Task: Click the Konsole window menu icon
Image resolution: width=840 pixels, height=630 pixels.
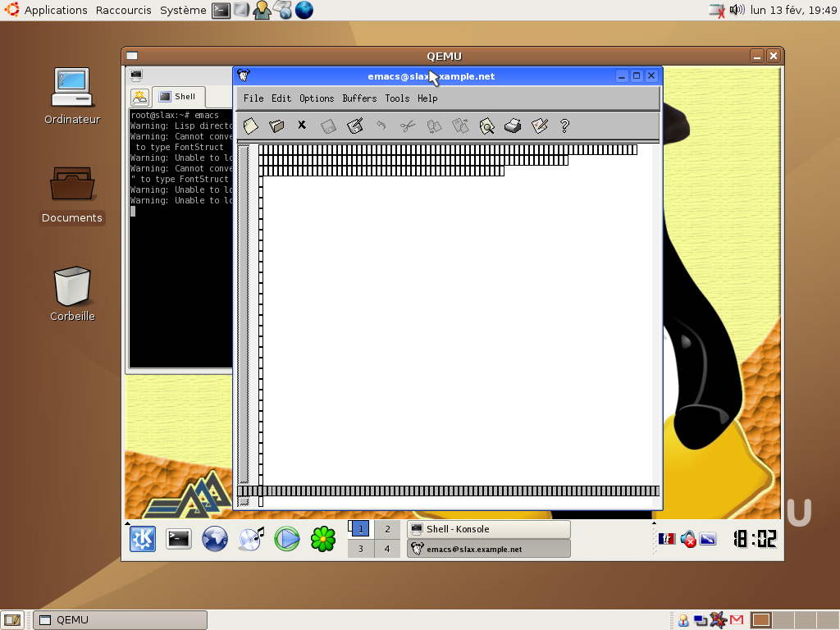Action: pos(136,75)
